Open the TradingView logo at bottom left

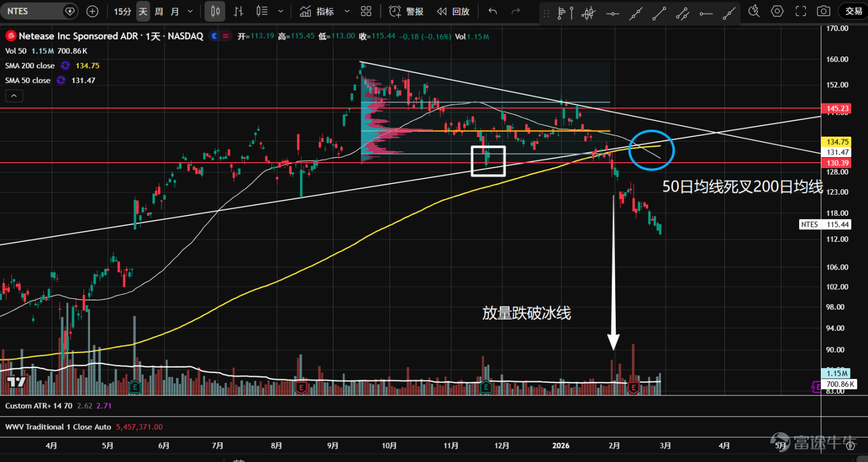click(x=16, y=382)
